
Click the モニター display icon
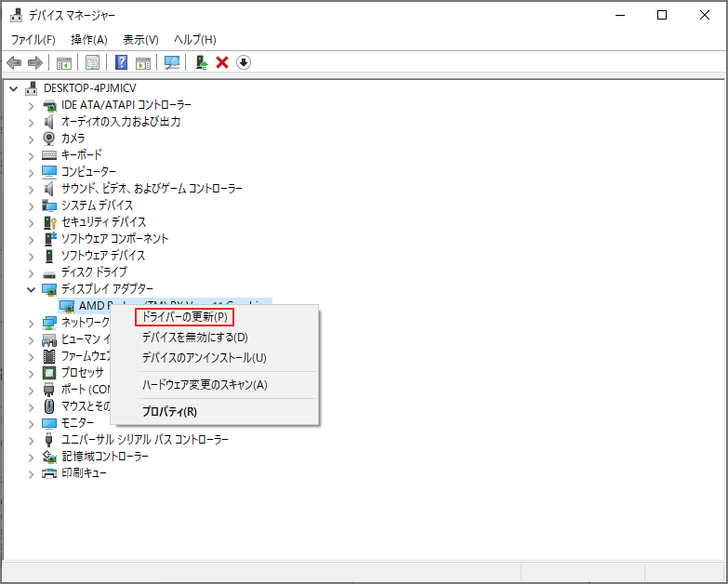(49, 423)
